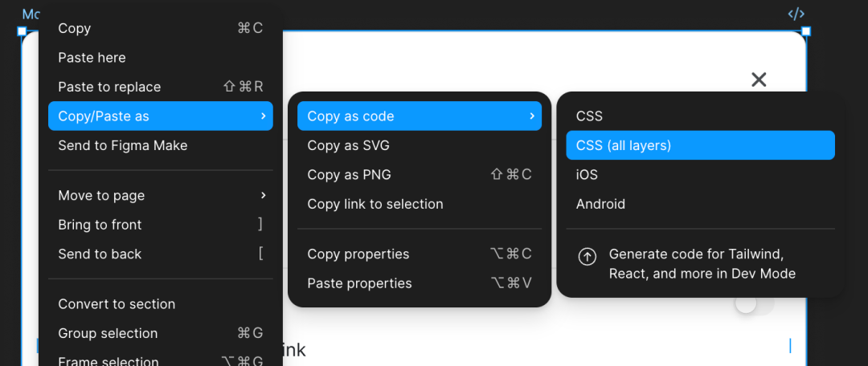Click Copy link to selection

[x=375, y=204]
